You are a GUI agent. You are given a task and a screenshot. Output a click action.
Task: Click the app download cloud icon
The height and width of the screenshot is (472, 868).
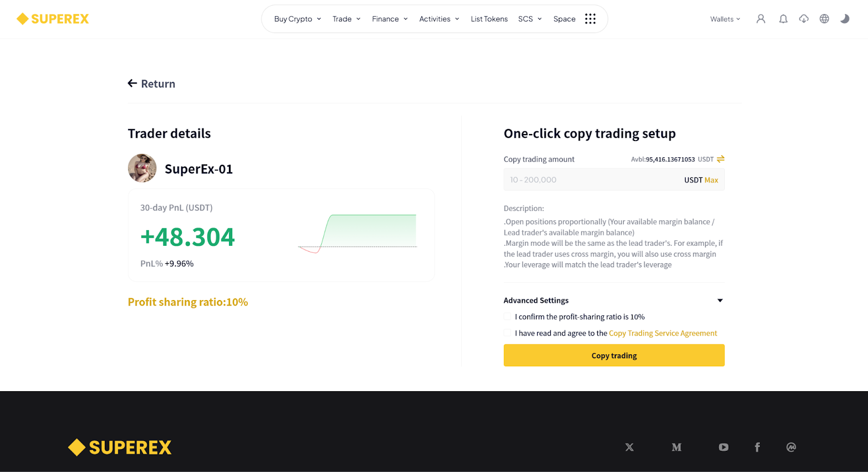tap(803, 19)
